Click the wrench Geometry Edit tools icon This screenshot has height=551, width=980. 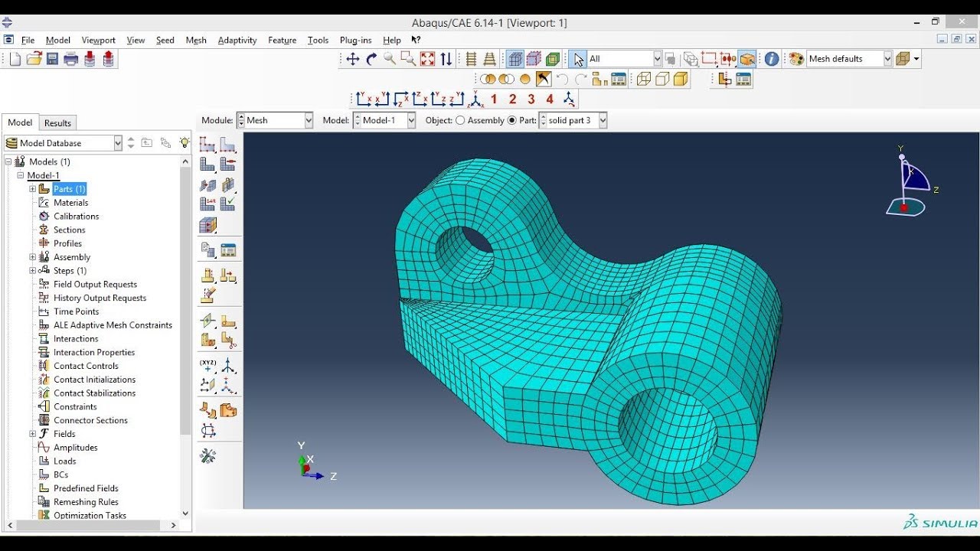point(207,456)
